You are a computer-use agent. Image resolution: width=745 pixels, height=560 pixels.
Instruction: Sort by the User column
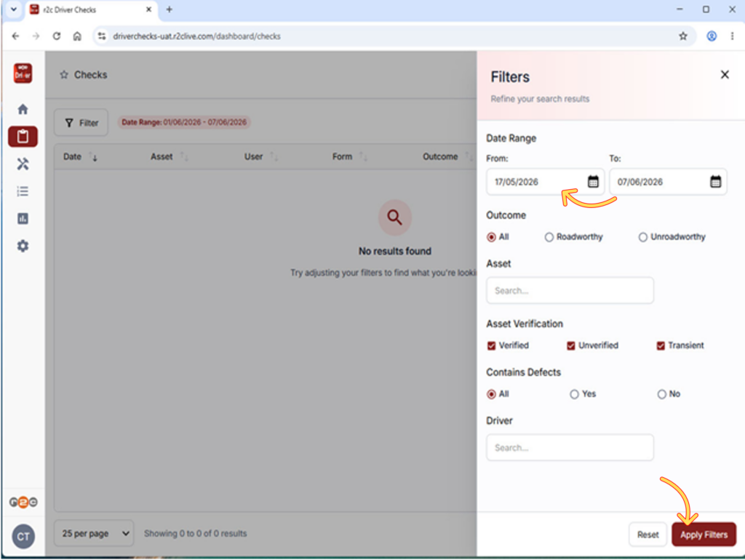pyautogui.click(x=260, y=157)
